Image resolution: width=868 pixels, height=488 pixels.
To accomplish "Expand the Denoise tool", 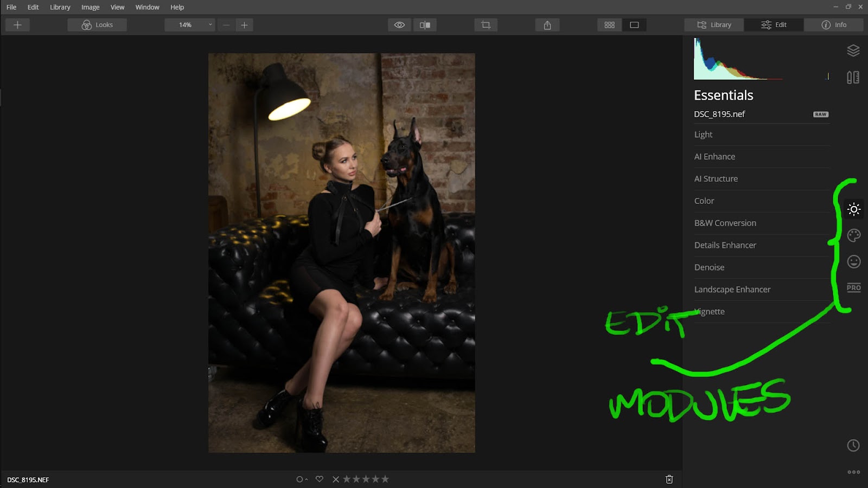I will [x=762, y=268].
